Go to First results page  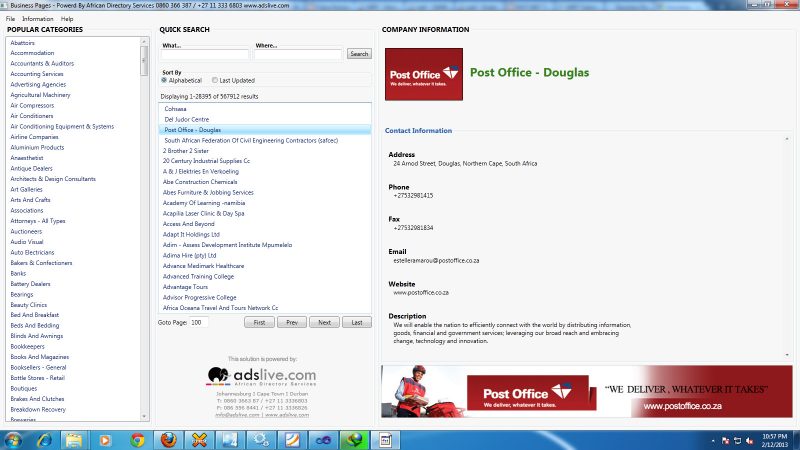point(259,322)
